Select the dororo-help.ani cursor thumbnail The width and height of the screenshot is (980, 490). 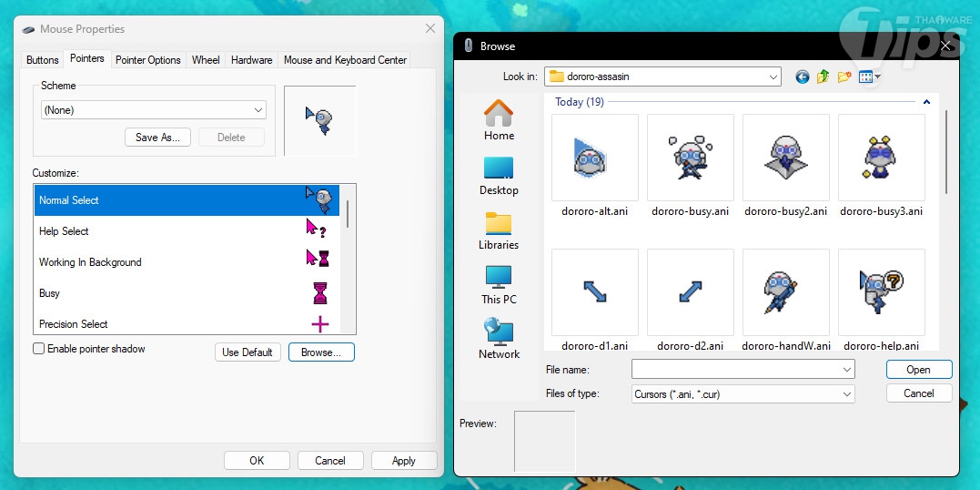click(881, 292)
